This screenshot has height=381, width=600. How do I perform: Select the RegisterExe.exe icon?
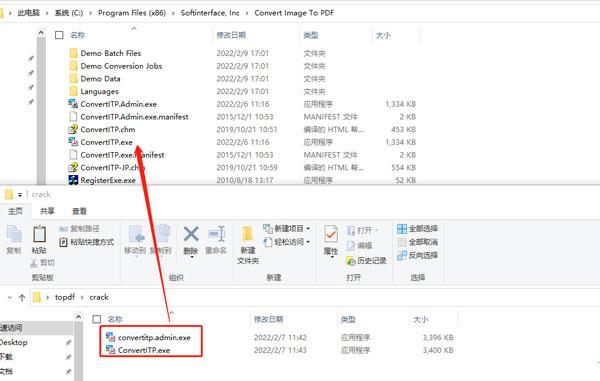tap(73, 180)
